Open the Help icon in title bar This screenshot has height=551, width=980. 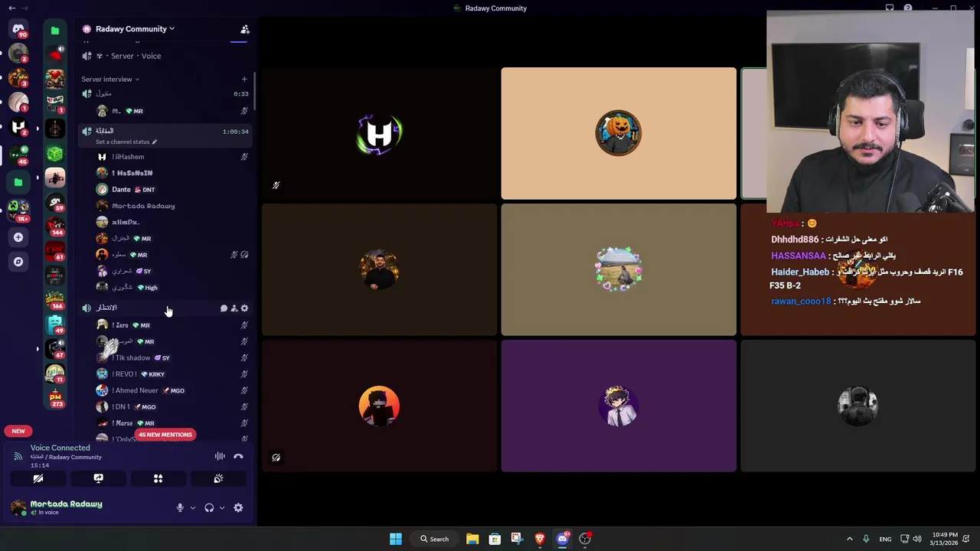point(908,8)
